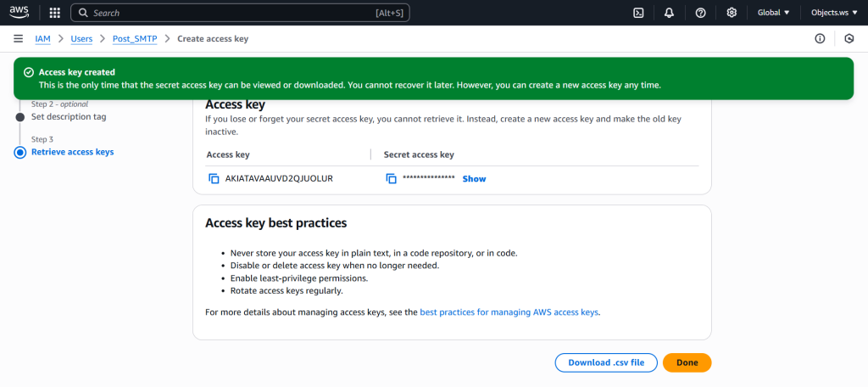Viewport: 868px width, 387px height.
Task: Open the AWS services grid menu
Action: pos(55,13)
